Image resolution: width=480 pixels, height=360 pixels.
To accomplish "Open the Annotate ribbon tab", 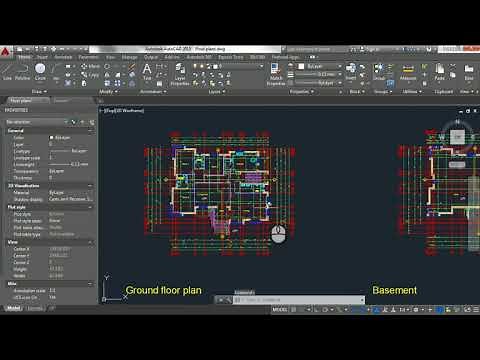I will (63, 57).
